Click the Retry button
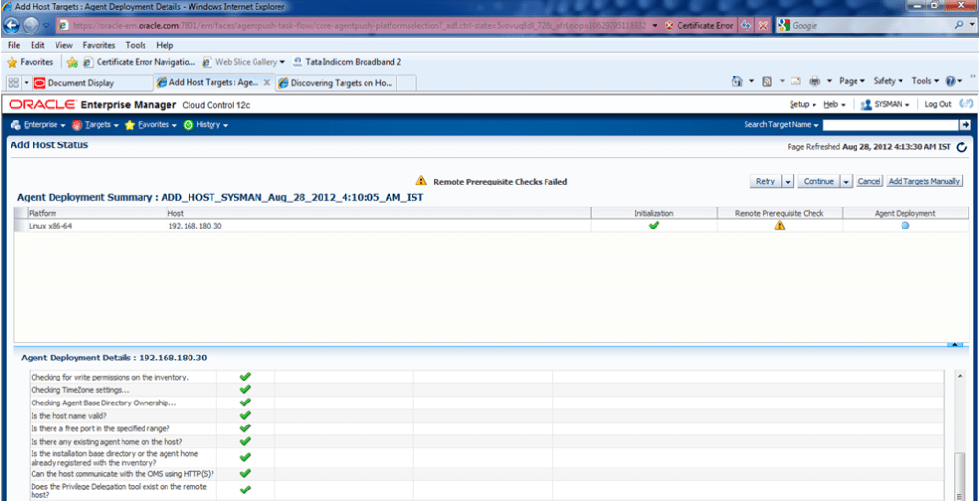 pos(765,181)
